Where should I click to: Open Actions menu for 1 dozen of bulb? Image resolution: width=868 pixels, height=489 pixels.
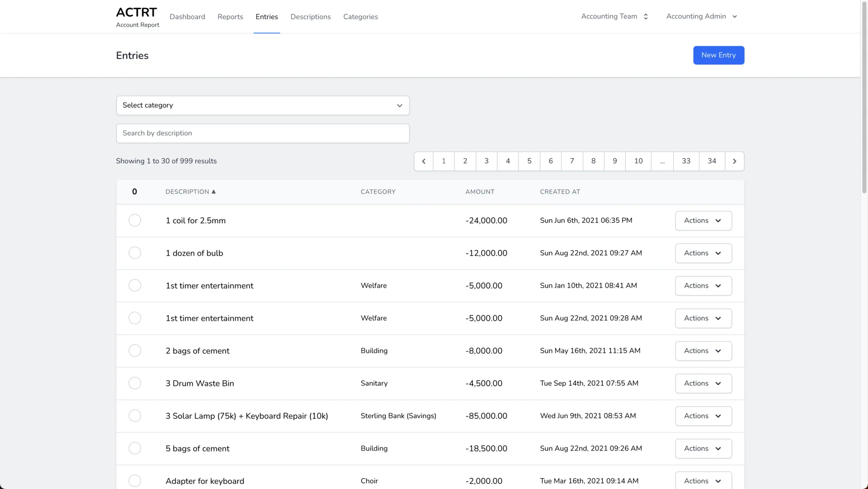click(x=703, y=253)
